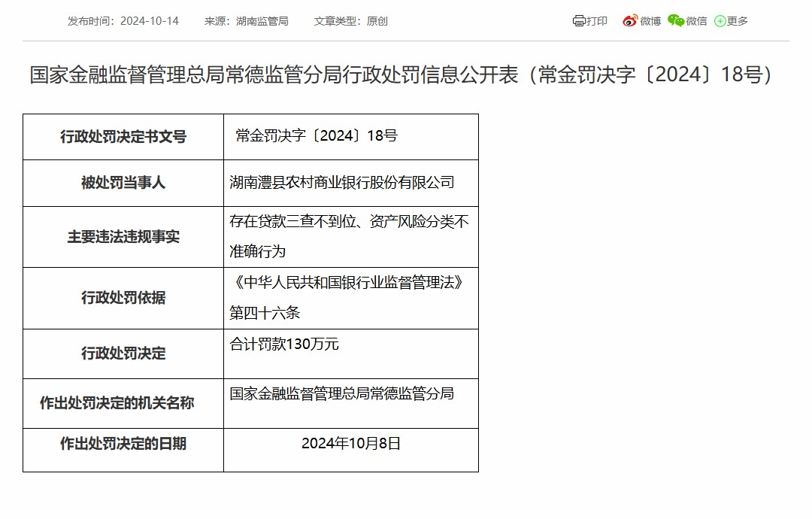The image size is (812, 519).
Task: Click the 主要违法违规事实 row label
Action: (x=123, y=237)
